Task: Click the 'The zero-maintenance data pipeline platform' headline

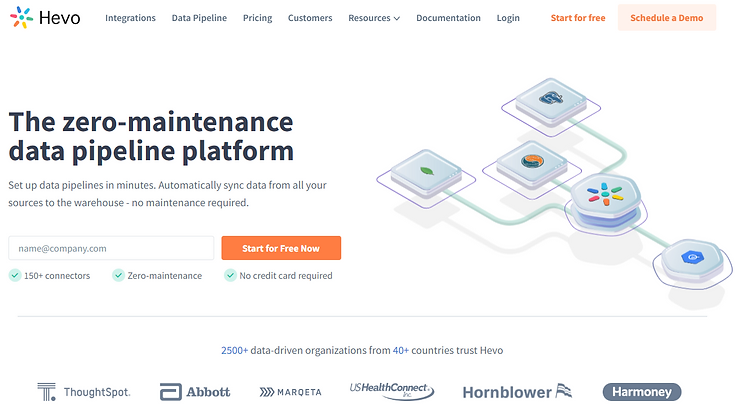Action: pyautogui.click(x=151, y=137)
